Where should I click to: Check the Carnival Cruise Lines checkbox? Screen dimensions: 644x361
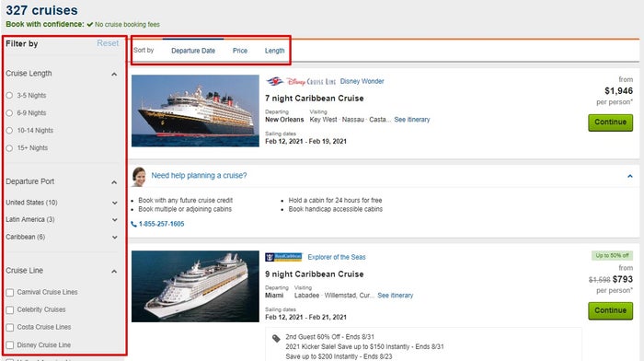(10, 292)
